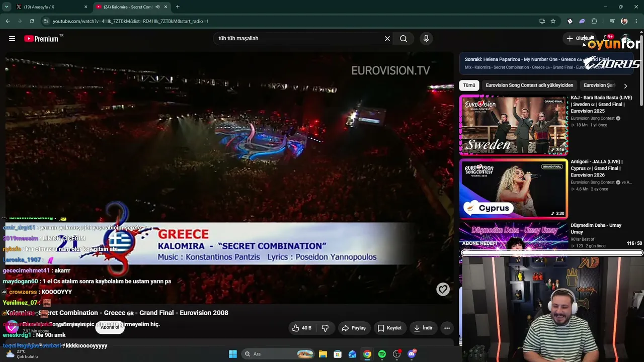
Task: Click the Antigoni - JALLA video title
Action: [597, 168]
